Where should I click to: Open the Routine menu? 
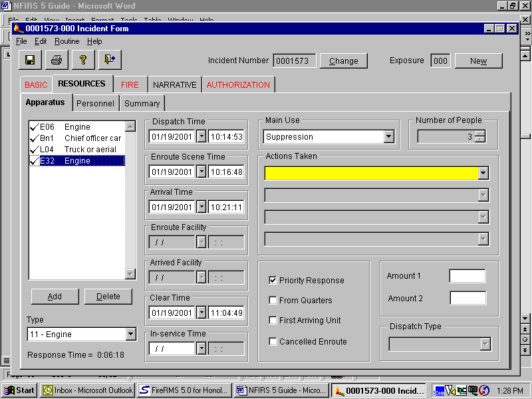point(66,41)
